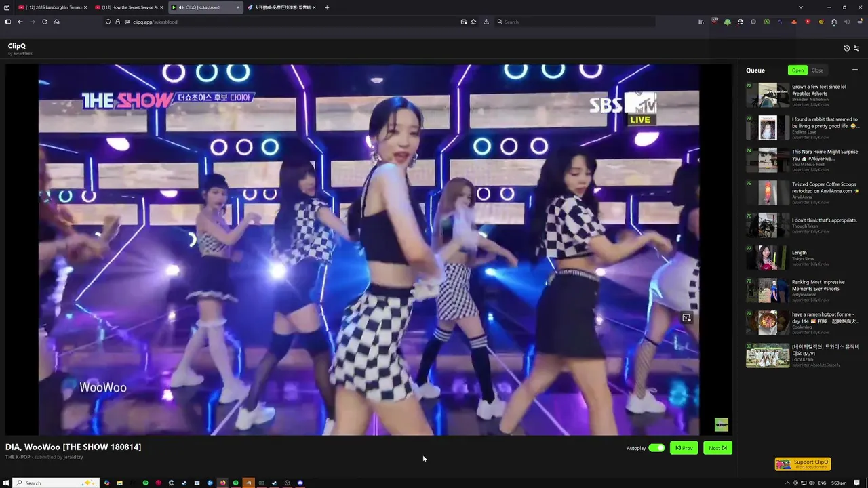868x488 pixels.
Task: Play the 'Length' clip from Tokyo Sims
Action: coord(803,258)
